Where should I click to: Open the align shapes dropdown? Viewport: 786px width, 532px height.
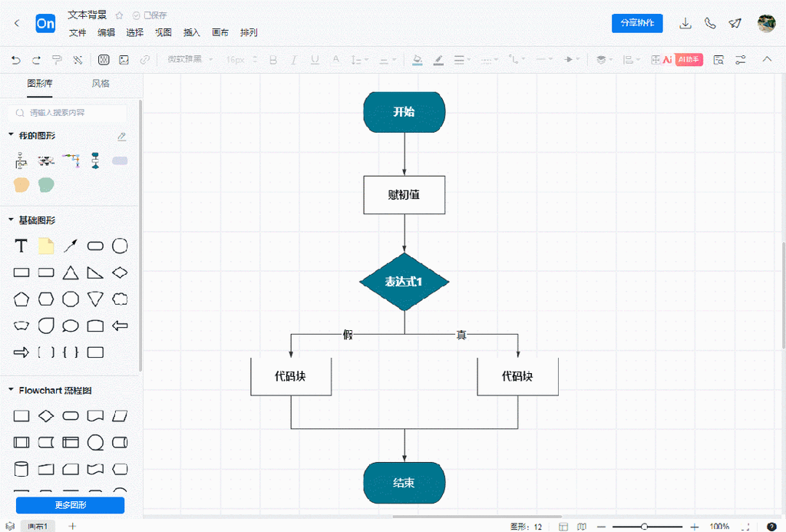(632, 60)
